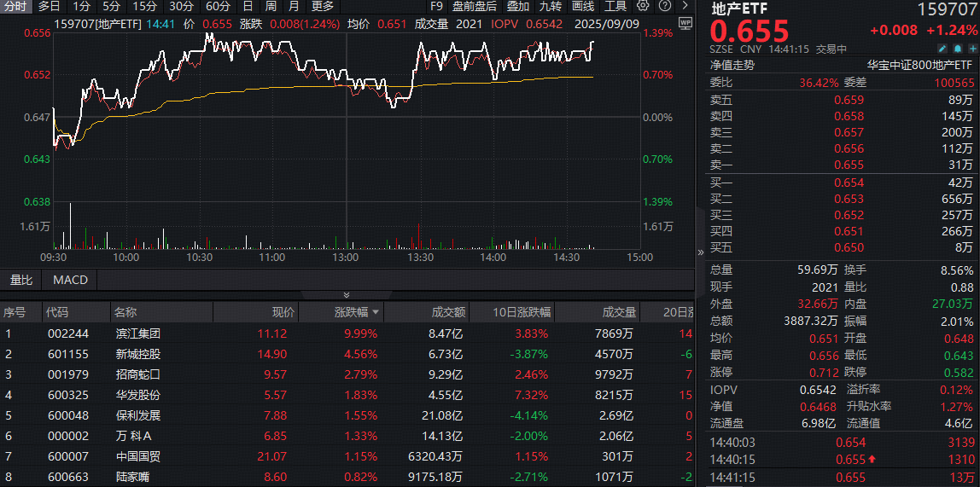Open the 工具 tools menu
Screen dimensions: 980x487
[x=615, y=6]
